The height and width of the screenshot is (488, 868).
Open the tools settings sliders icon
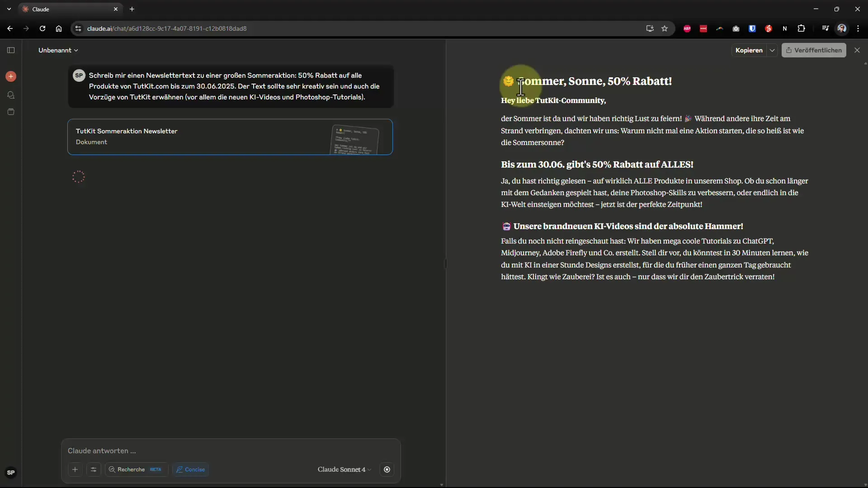[94, 469]
